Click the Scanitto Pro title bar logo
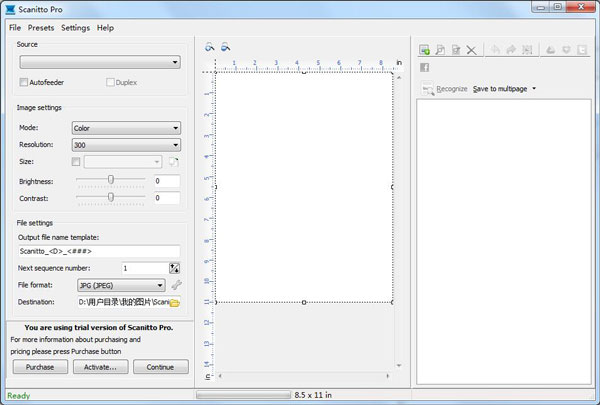The height and width of the screenshot is (405, 600). pos(10,9)
